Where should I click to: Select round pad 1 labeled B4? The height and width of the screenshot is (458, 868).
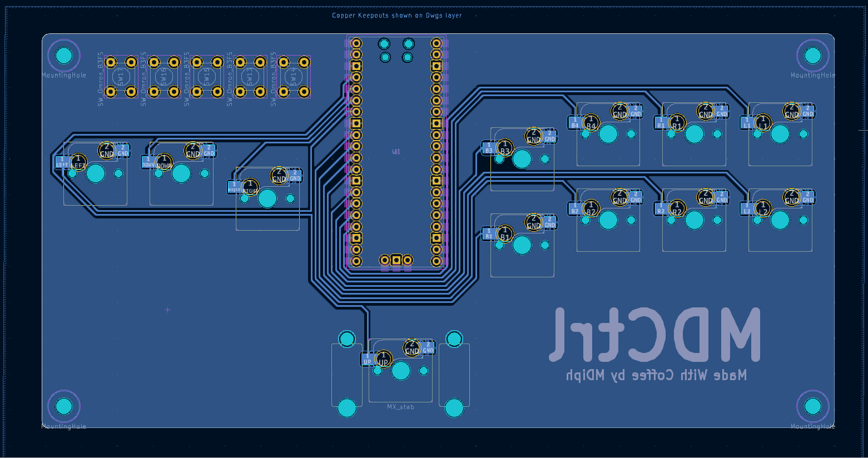(591, 122)
